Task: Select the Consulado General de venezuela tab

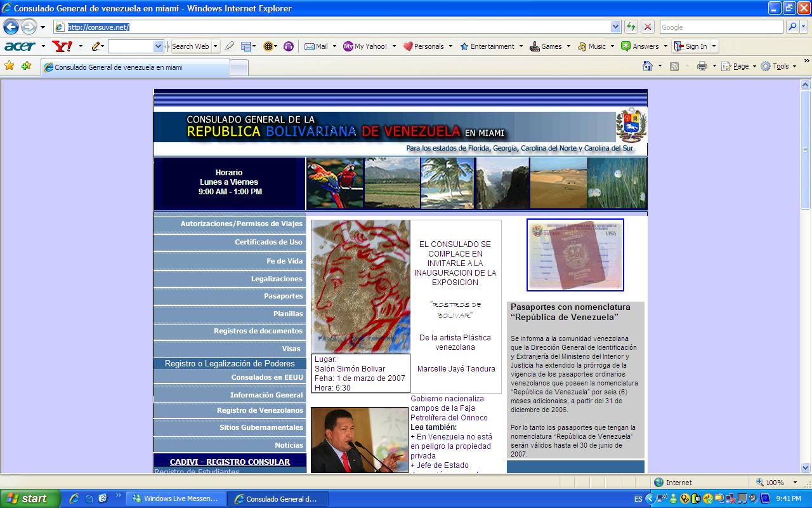Action: [x=134, y=67]
